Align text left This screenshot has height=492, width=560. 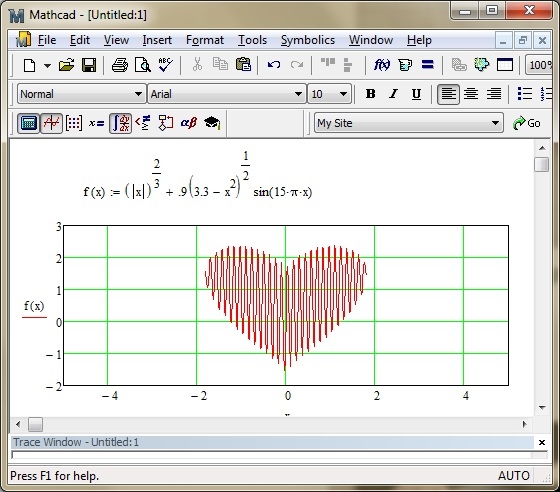click(448, 94)
